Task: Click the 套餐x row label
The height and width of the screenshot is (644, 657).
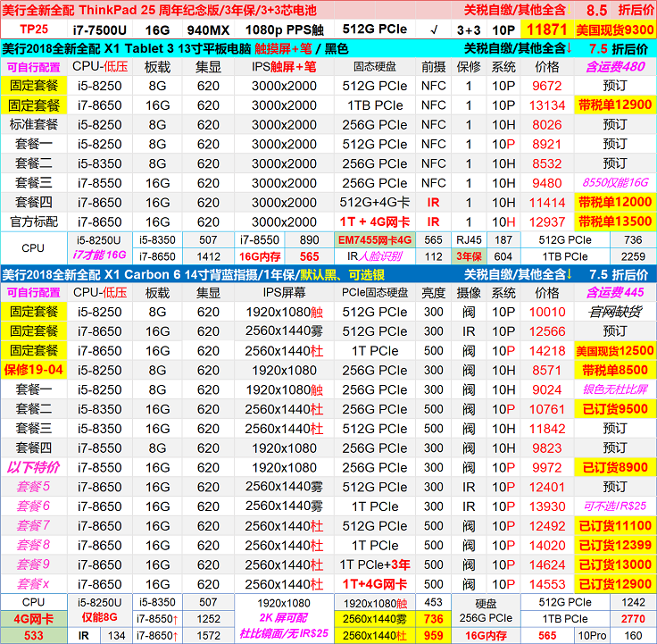Action: click(x=34, y=584)
